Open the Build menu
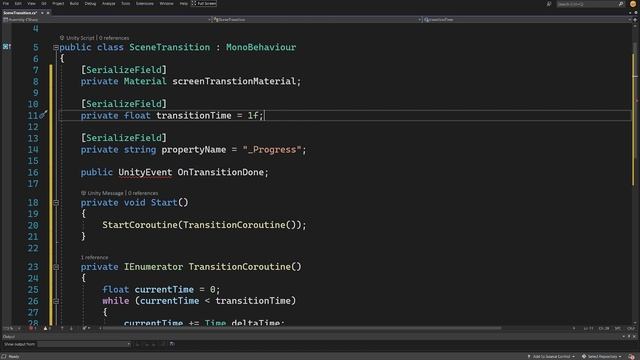This screenshot has height=360, width=640. click(x=74, y=3)
